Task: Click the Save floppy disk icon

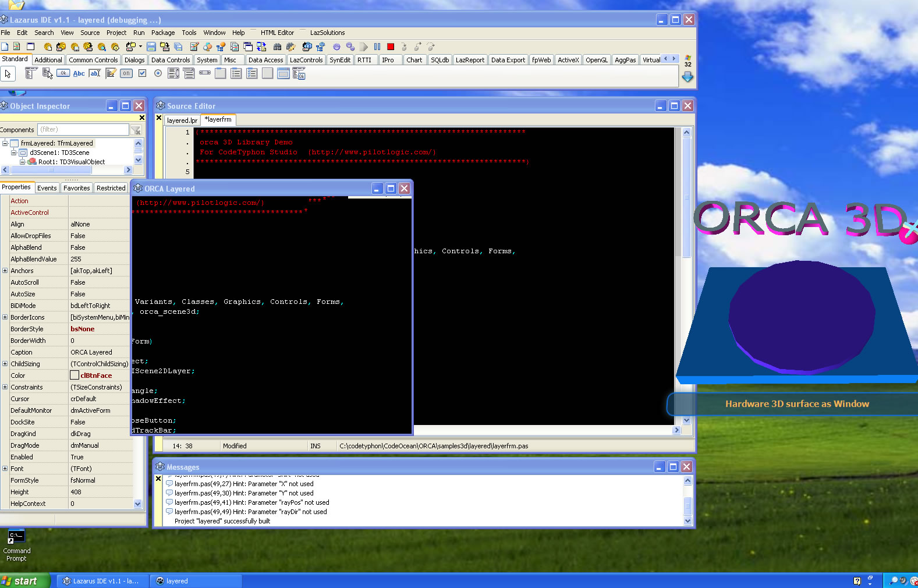Action: click(151, 47)
